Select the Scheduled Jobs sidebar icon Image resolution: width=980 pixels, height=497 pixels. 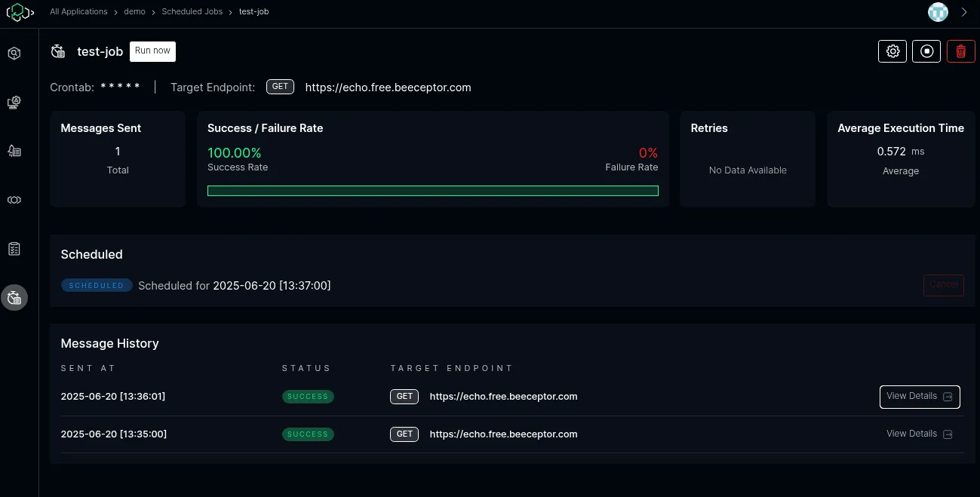[x=14, y=298]
